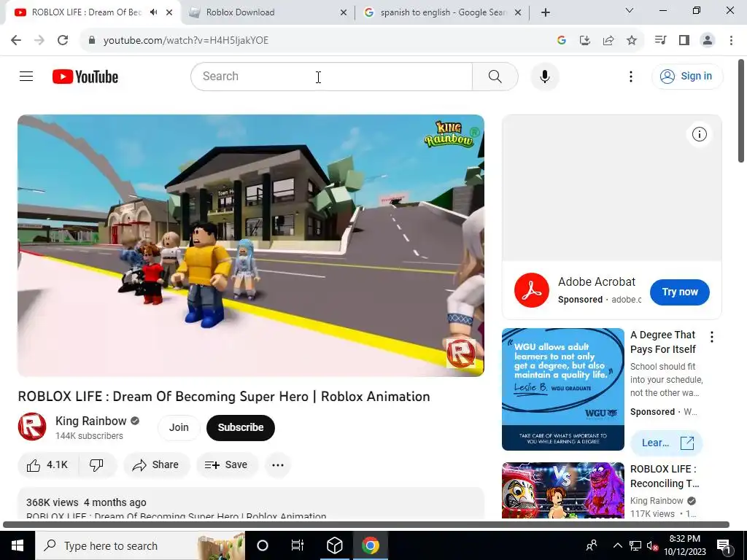Click Chrome icon in taskbar

click(x=370, y=545)
